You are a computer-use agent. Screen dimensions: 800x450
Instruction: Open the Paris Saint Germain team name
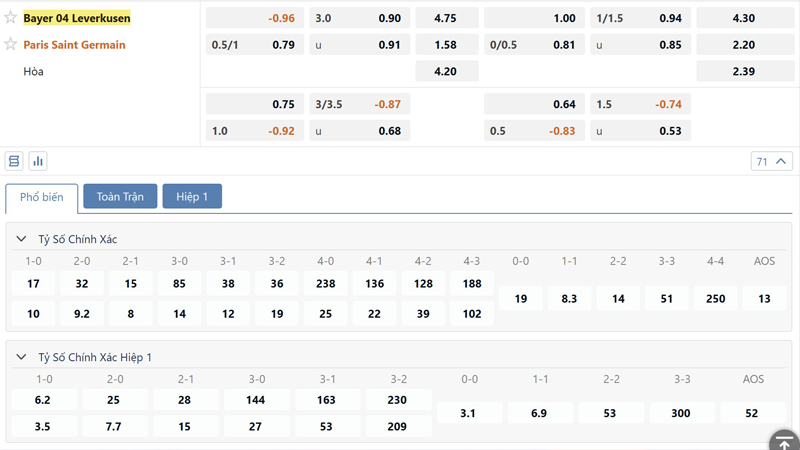[75, 44]
